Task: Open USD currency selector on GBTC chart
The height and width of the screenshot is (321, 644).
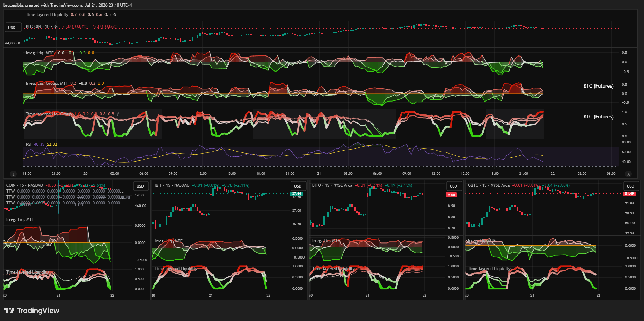Action: [630, 186]
